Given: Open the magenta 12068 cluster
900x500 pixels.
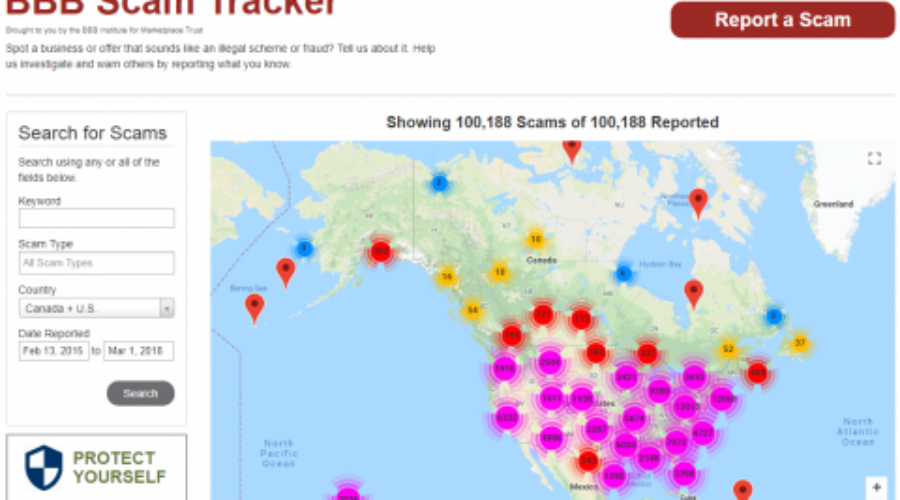Looking at the screenshot, I should click(x=722, y=398).
